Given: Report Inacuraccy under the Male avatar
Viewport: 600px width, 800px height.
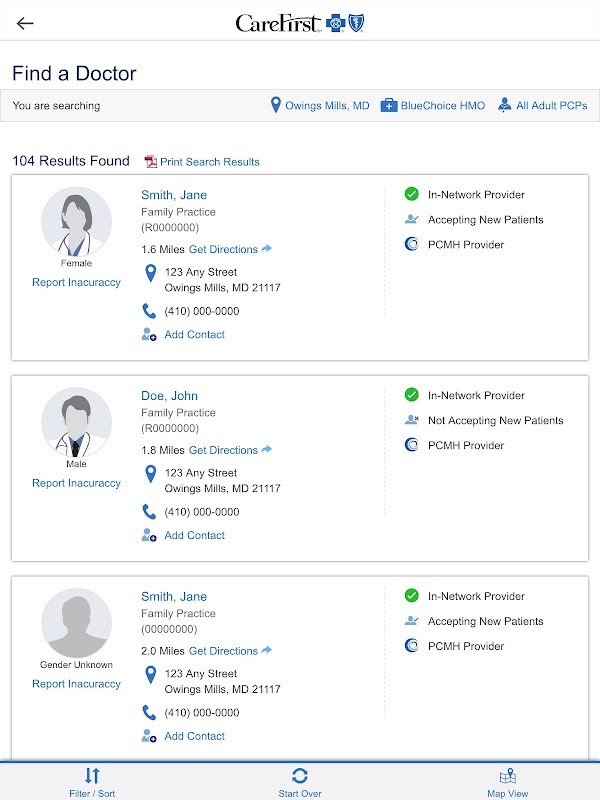Looking at the screenshot, I should pyautogui.click(x=77, y=483).
